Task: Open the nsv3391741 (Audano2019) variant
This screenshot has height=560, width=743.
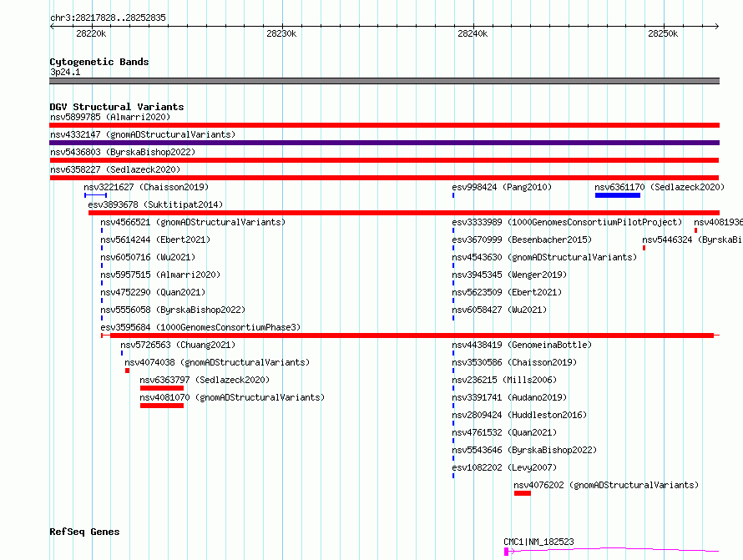Action: tap(509, 397)
